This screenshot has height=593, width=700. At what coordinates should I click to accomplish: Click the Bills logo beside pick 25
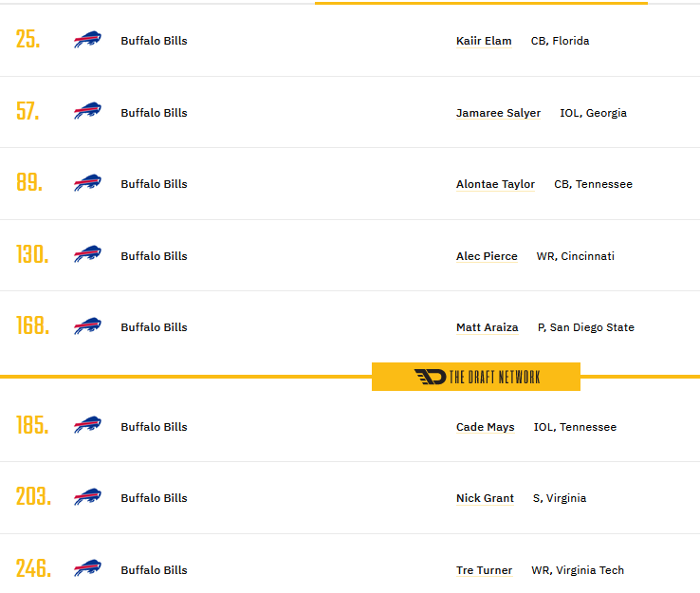click(87, 40)
